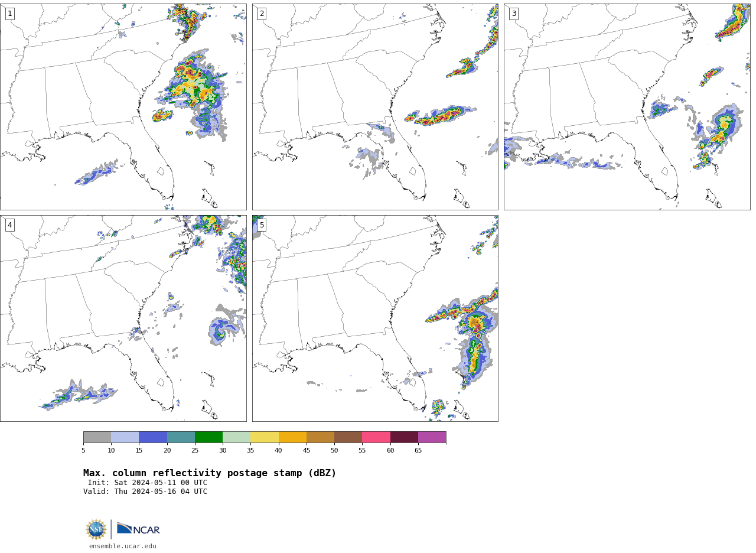Screen dimensions: 756x553
Task: Click the NSF logo icon
Action: coord(96,529)
